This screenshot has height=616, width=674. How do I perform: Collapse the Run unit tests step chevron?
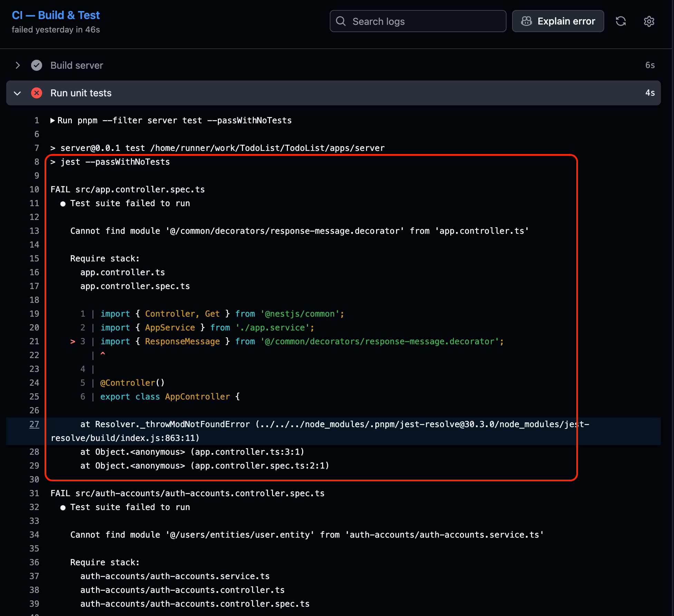tap(17, 93)
